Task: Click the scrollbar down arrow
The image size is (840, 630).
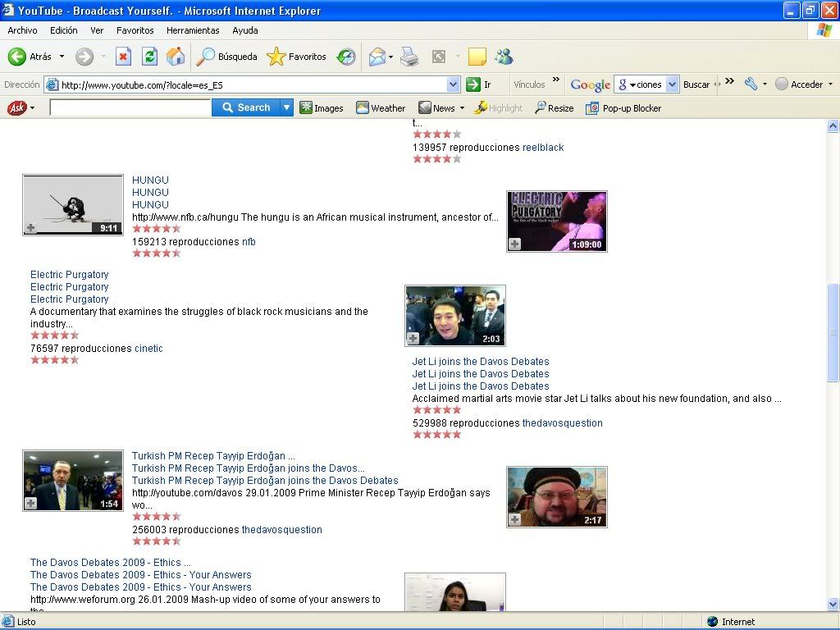Action: [x=833, y=604]
